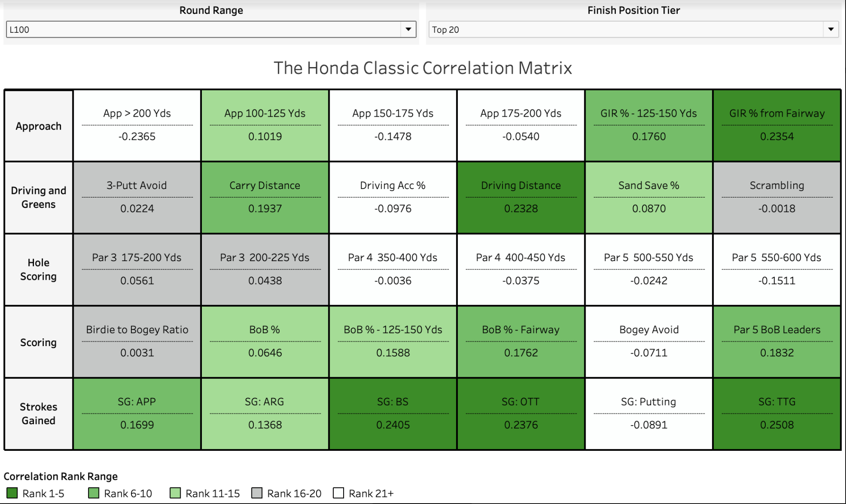Select the SG: APP cell
This screenshot has width=846, height=504.
[137, 414]
